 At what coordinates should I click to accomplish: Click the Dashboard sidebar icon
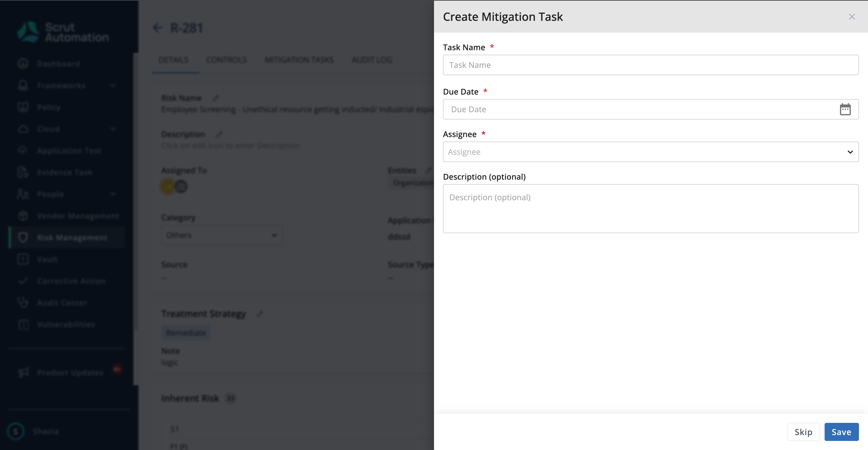point(23,63)
